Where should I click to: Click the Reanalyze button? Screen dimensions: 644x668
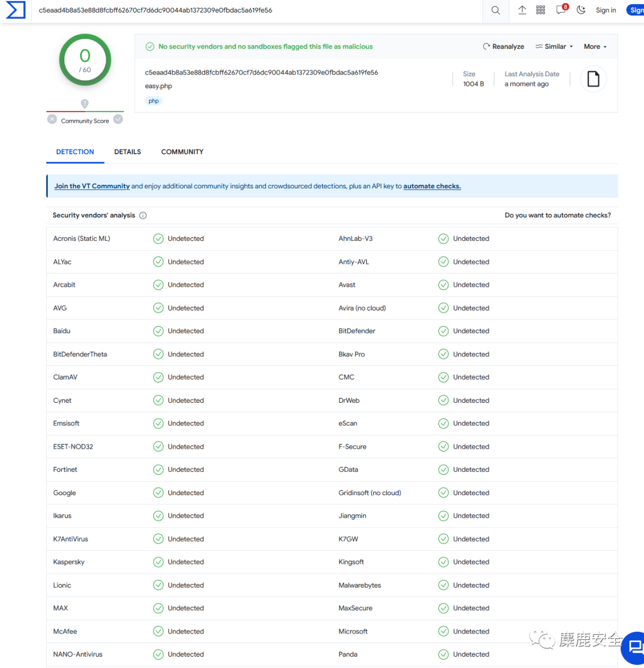(503, 46)
